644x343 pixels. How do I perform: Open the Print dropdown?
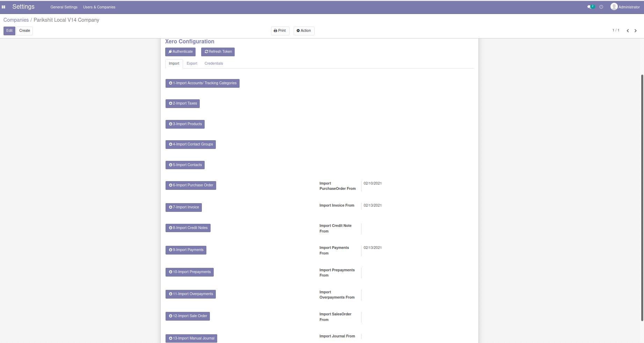[280, 31]
